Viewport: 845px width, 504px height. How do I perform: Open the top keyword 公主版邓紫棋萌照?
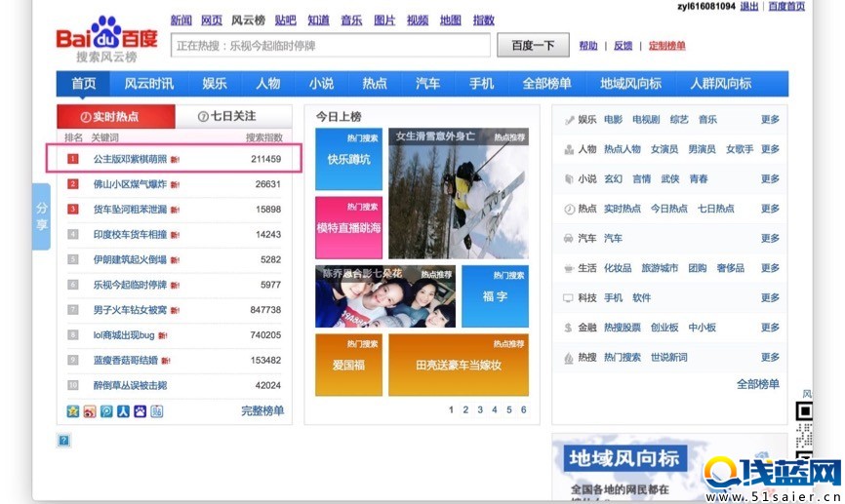pos(131,159)
